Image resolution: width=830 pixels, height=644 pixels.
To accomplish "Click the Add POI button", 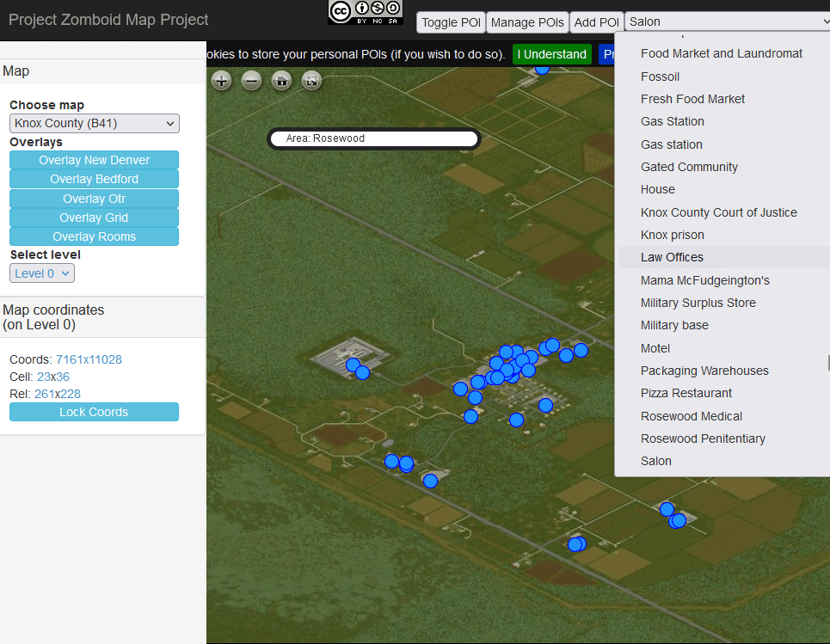I will coord(597,22).
